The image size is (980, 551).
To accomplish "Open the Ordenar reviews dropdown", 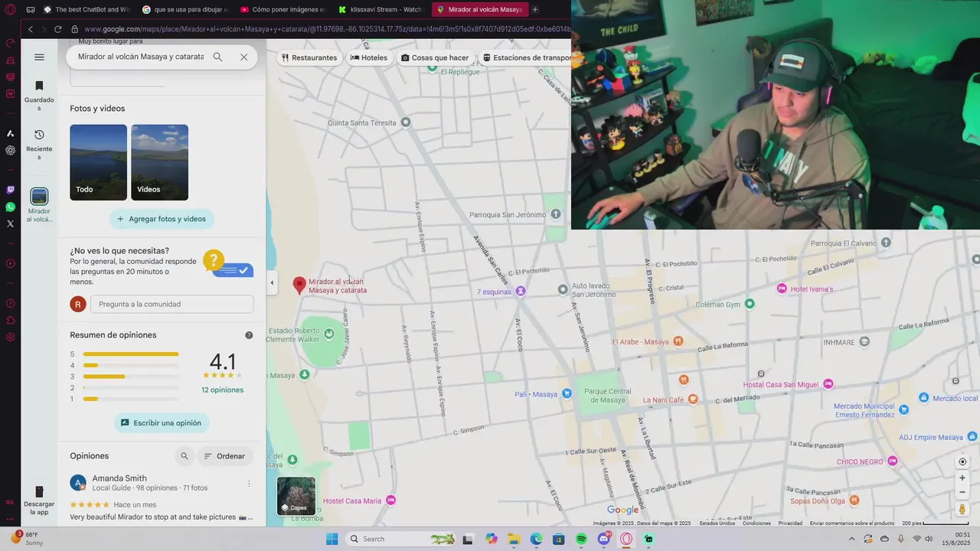I will (225, 456).
